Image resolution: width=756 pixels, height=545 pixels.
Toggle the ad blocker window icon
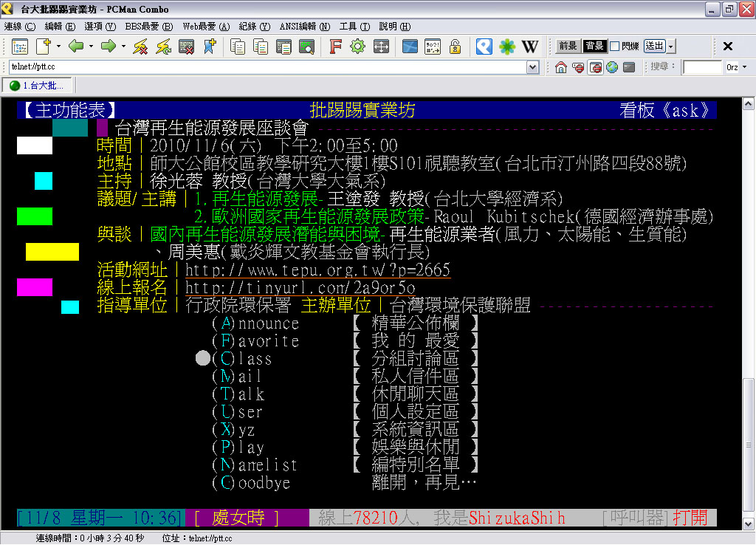tap(596, 67)
